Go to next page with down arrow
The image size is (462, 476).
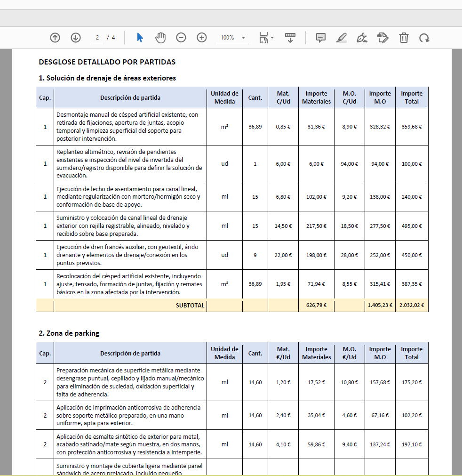click(x=76, y=38)
